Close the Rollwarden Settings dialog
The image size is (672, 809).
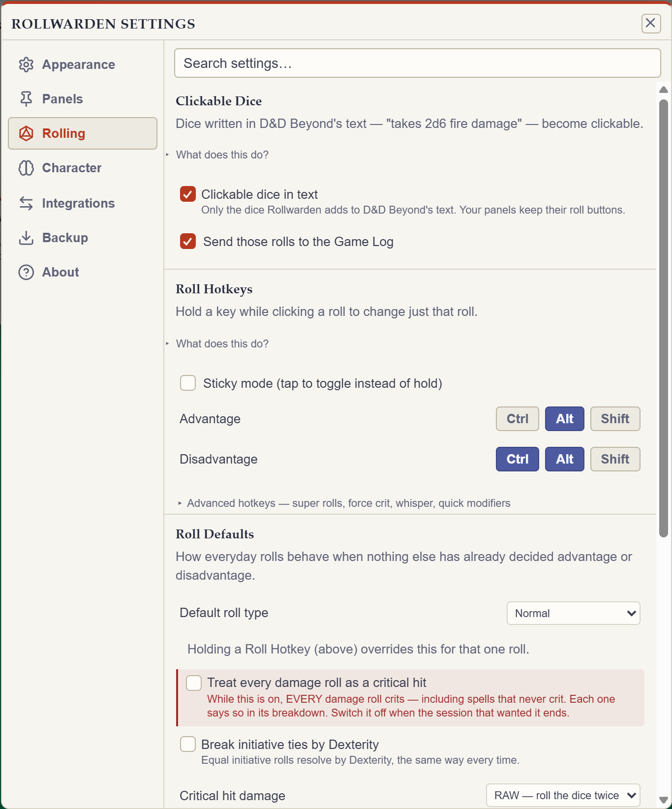point(651,23)
